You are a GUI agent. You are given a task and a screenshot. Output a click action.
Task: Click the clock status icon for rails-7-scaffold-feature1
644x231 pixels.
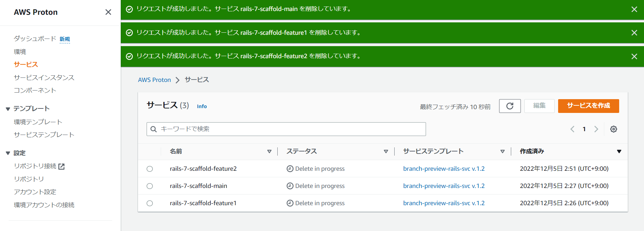(x=290, y=203)
